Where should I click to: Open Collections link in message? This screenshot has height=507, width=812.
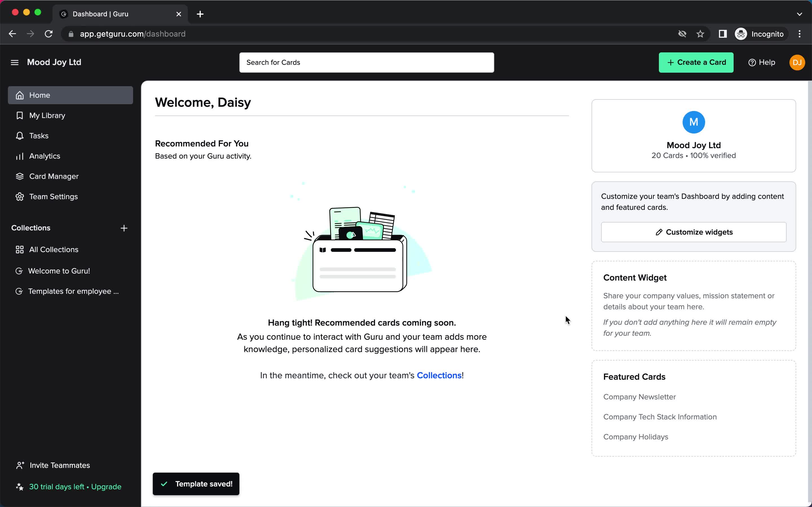coord(439,375)
